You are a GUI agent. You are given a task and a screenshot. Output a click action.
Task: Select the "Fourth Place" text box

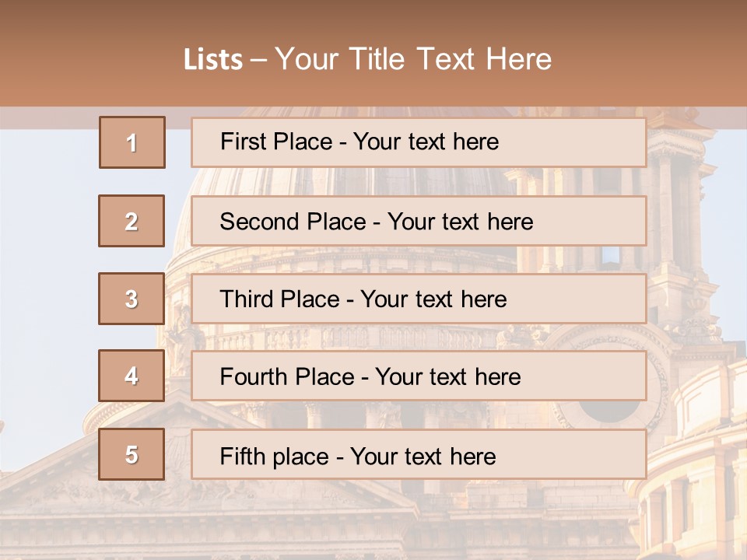tap(418, 376)
